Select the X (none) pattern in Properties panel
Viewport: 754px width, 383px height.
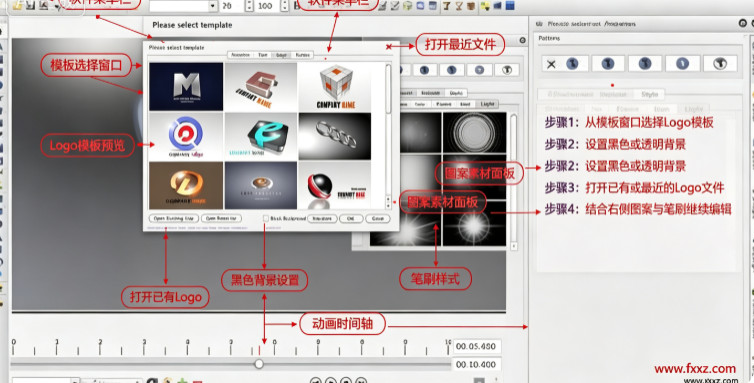click(x=551, y=64)
